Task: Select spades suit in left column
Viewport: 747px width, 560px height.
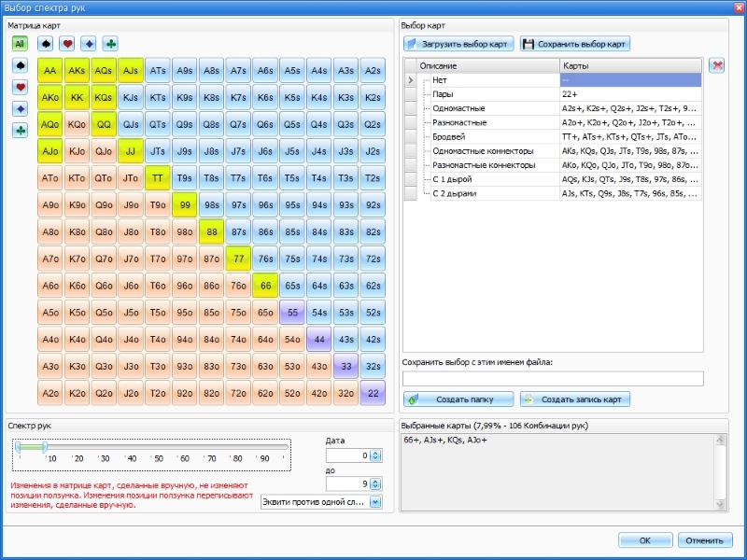Action: tap(20, 65)
